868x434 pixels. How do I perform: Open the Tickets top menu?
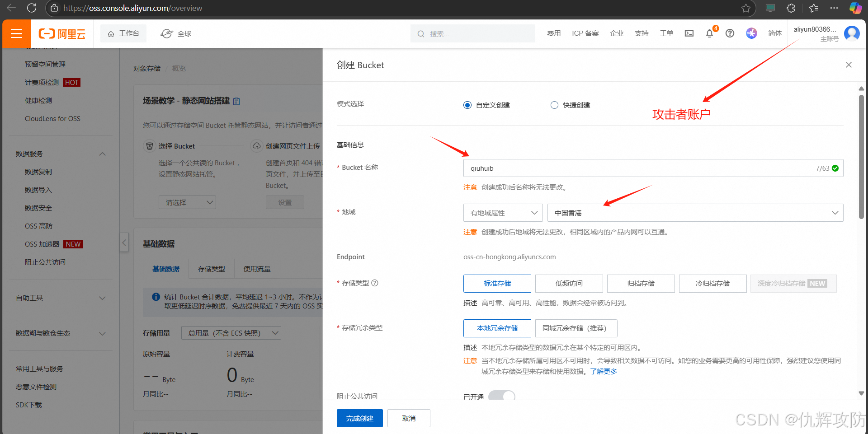(666, 33)
